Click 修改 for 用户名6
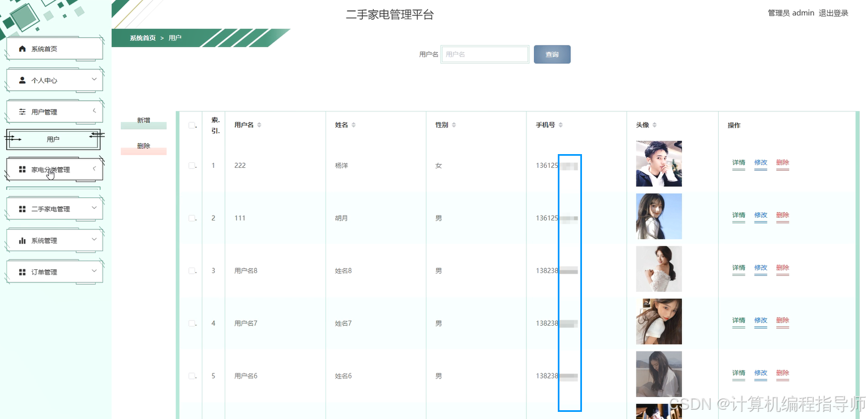The width and height of the screenshot is (868, 419). pos(760,373)
